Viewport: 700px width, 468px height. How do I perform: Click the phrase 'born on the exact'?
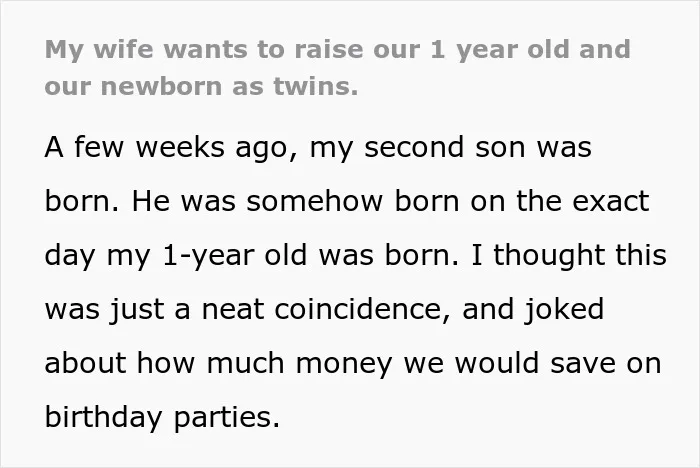click(522, 201)
